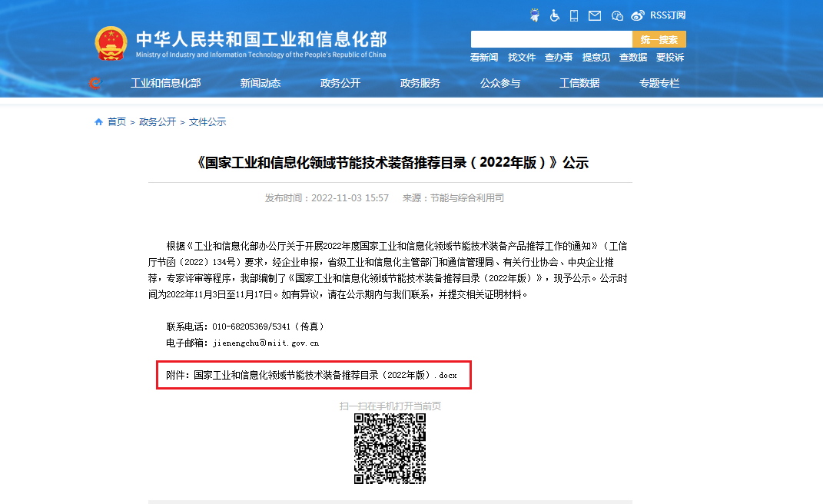Open the email envelope icon
Image resolution: width=823 pixels, height=504 pixels.
(595, 15)
